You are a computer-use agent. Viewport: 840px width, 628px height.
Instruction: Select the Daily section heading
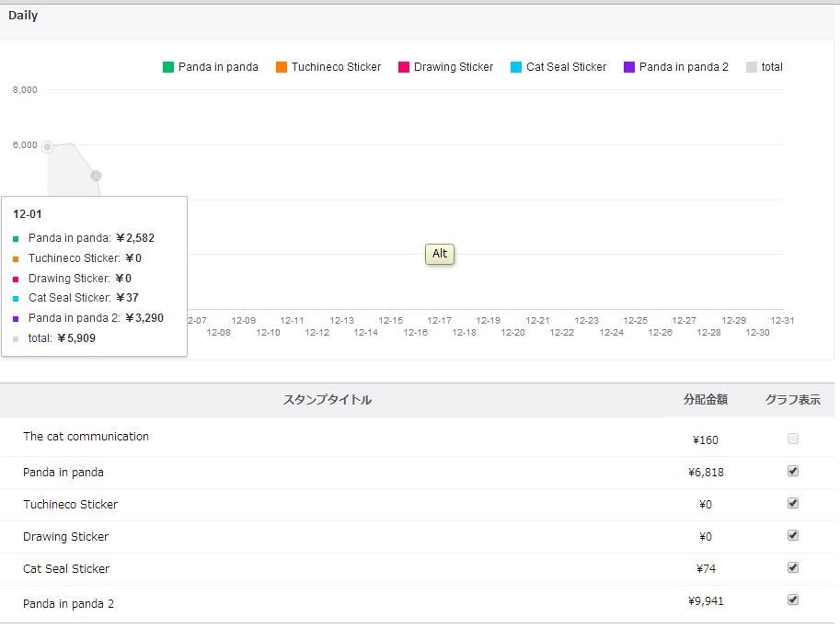[23, 16]
